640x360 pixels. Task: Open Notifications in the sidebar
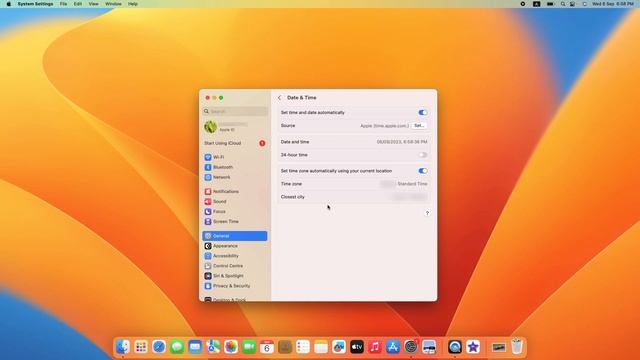(x=235, y=191)
